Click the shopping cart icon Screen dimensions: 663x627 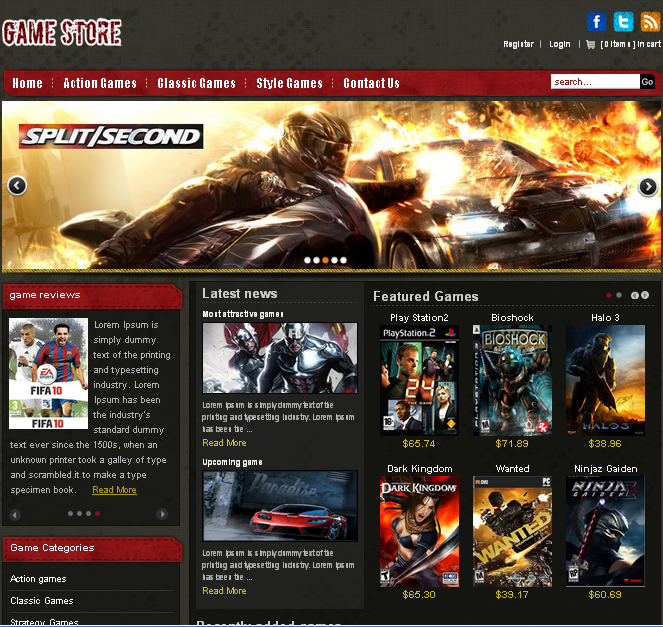pyautogui.click(x=590, y=44)
